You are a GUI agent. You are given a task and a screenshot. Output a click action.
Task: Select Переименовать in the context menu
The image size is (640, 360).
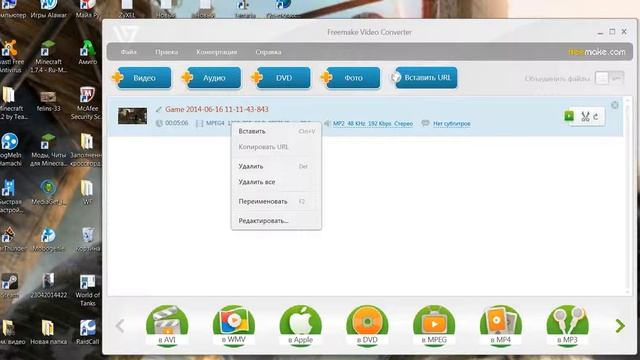(x=276, y=202)
